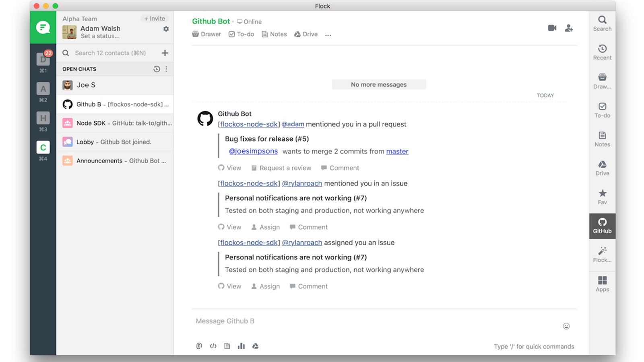Open the master branch link

tap(397, 151)
